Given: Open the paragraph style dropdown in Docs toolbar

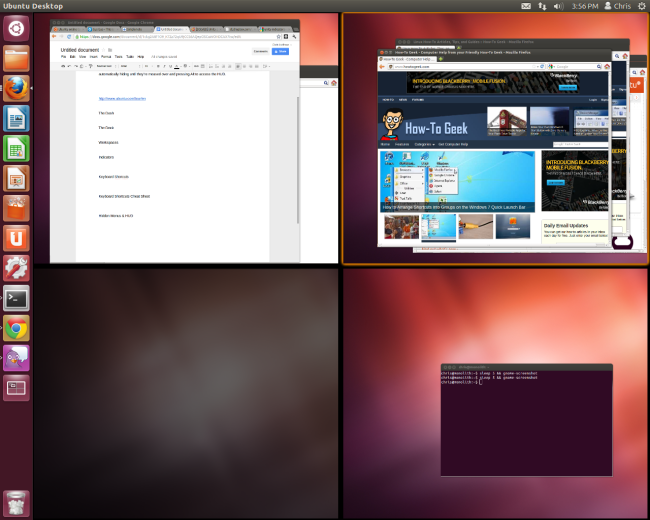Looking at the screenshot, I should [x=106, y=66].
